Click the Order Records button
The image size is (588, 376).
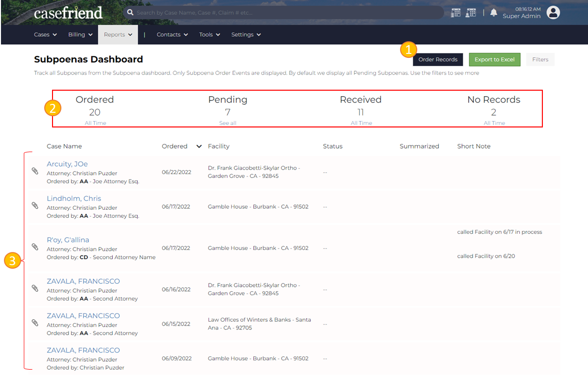(x=438, y=59)
